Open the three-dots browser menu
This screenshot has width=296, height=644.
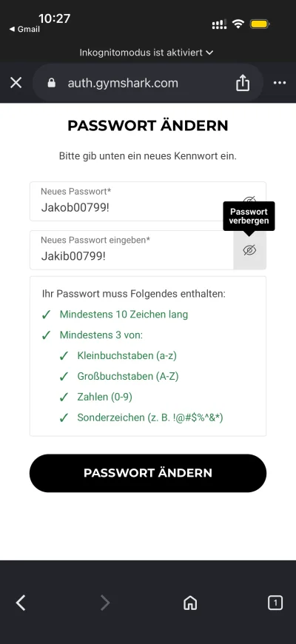pos(280,84)
